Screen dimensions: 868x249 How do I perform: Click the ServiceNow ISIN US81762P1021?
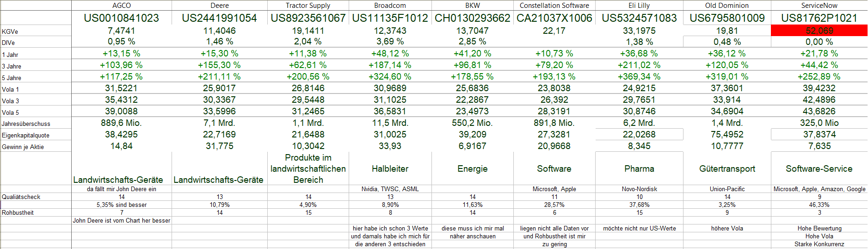(x=819, y=18)
